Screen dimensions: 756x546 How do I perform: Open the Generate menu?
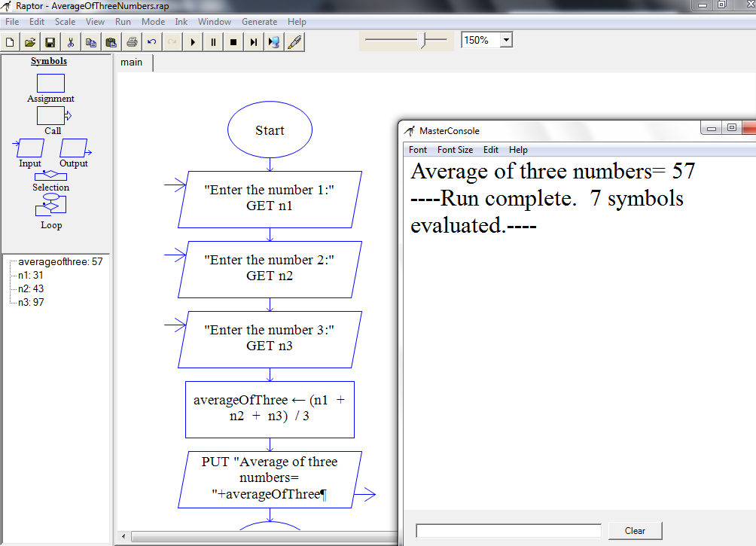260,21
